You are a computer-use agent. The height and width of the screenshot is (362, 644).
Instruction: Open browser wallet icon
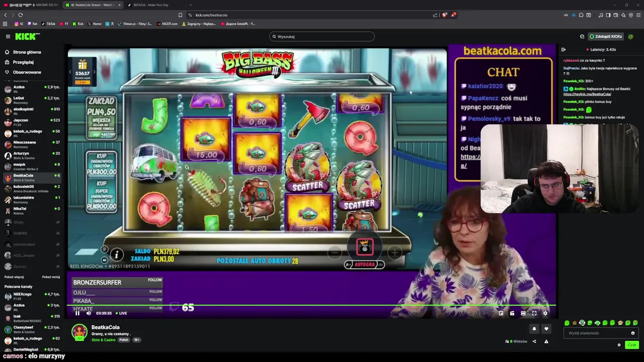click(x=616, y=15)
